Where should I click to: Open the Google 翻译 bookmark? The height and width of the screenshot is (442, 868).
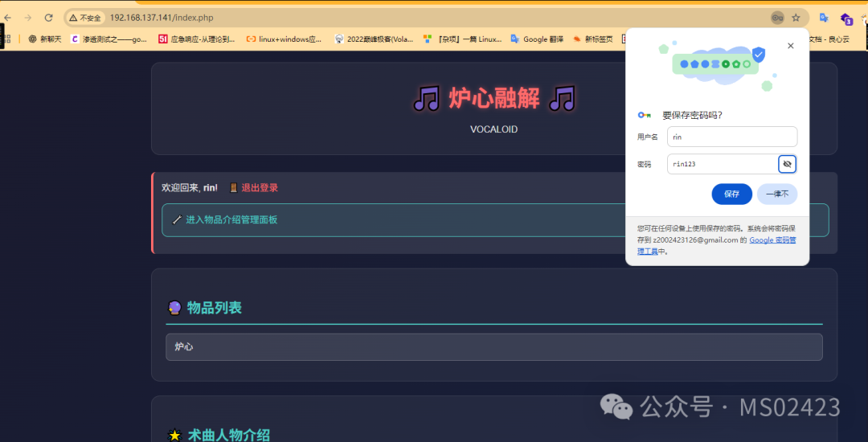536,39
